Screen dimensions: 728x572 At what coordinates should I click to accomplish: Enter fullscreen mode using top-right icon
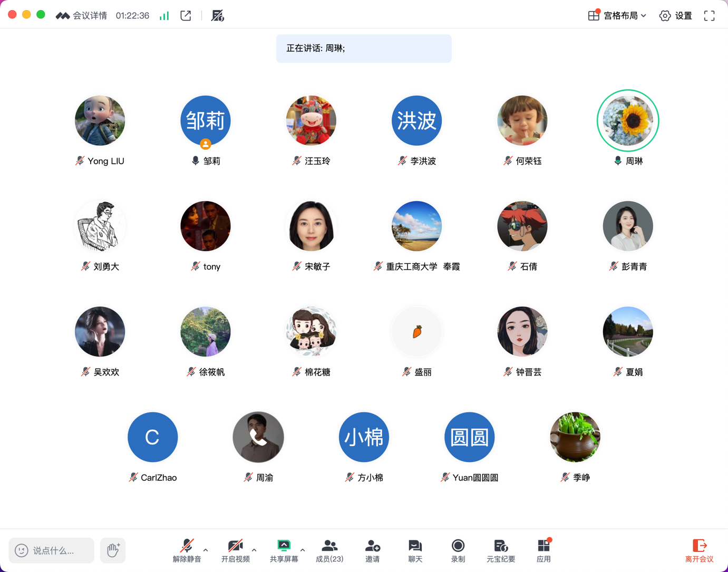pyautogui.click(x=709, y=16)
